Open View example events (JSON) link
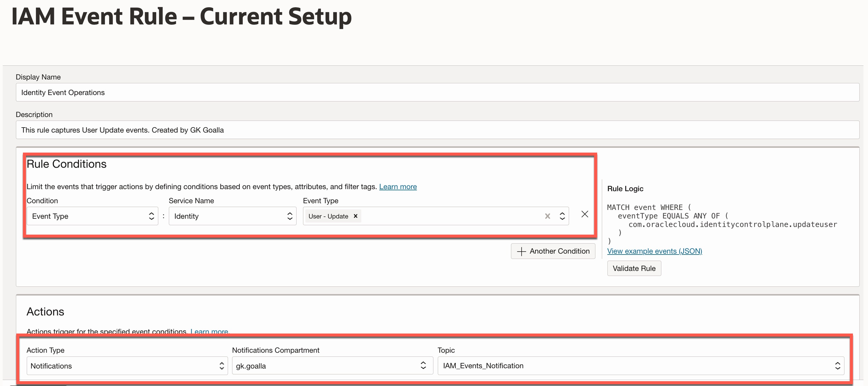The height and width of the screenshot is (386, 868). pos(654,251)
